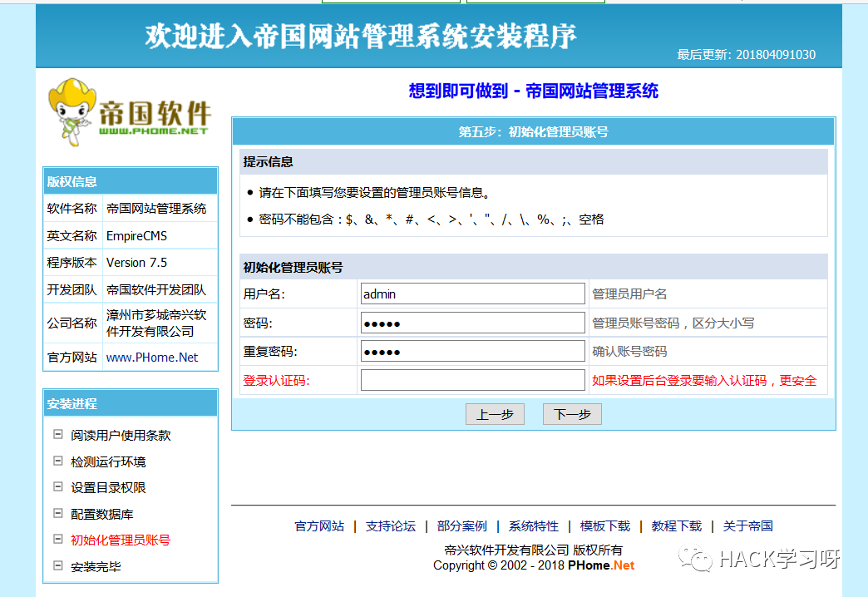Click the admin username input field
Viewport: 868px width, 597px height.
point(472,293)
